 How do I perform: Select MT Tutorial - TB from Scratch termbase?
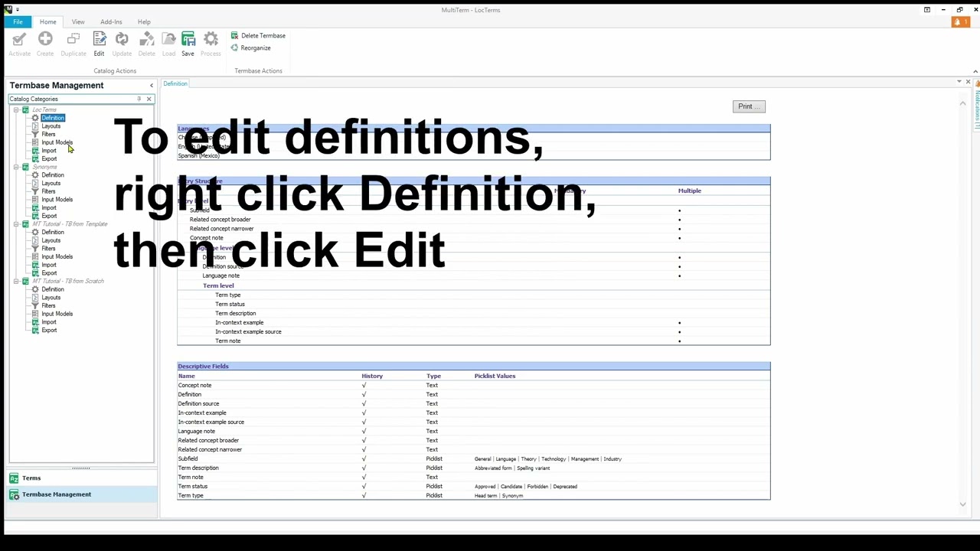pyautogui.click(x=68, y=281)
